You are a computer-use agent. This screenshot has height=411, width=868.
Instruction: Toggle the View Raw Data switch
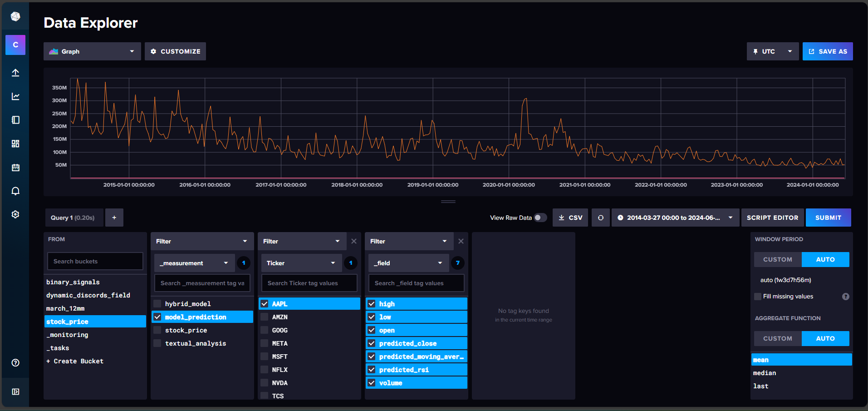(x=540, y=218)
